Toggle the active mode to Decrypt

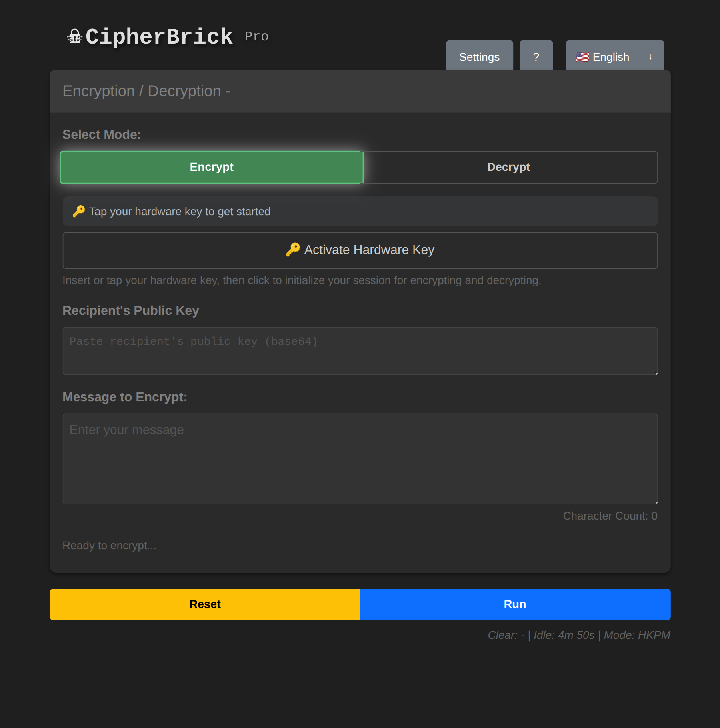[x=508, y=167]
